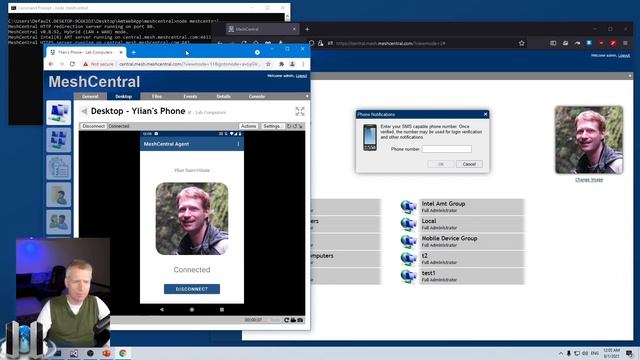Click Change Image link under profile photo
Screen dimensions: 640x360
[x=589, y=180]
